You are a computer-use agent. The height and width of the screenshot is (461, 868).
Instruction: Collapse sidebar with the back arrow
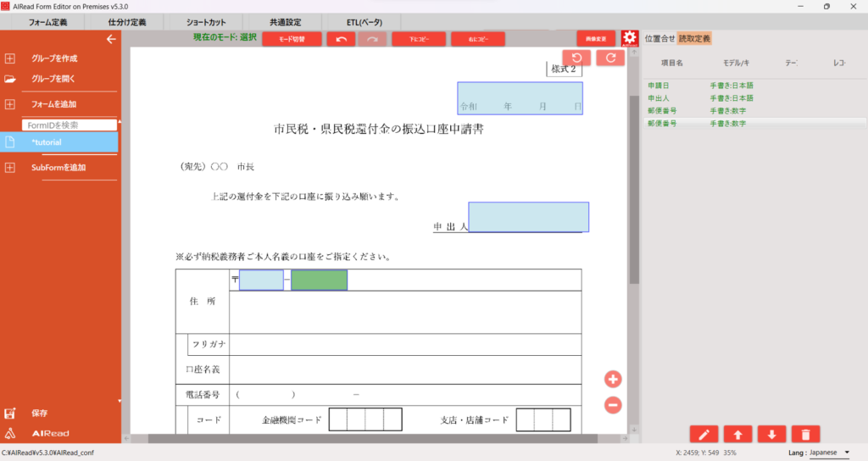(110, 39)
